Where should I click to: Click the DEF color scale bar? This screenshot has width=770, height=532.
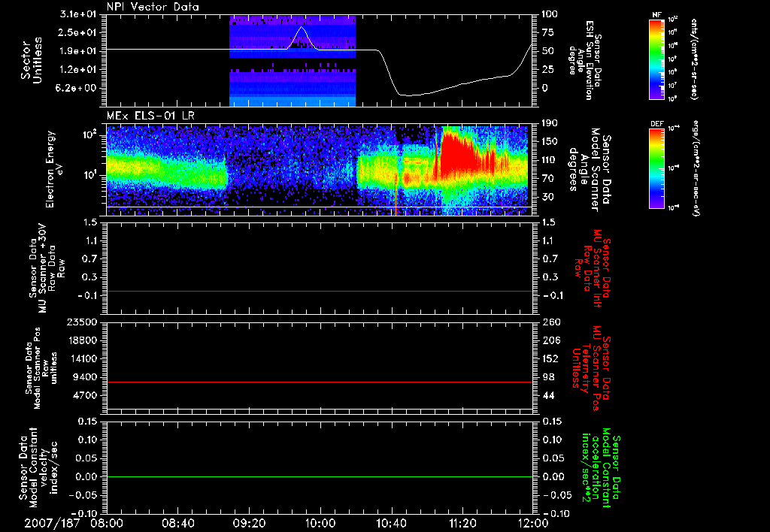pos(656,168)
